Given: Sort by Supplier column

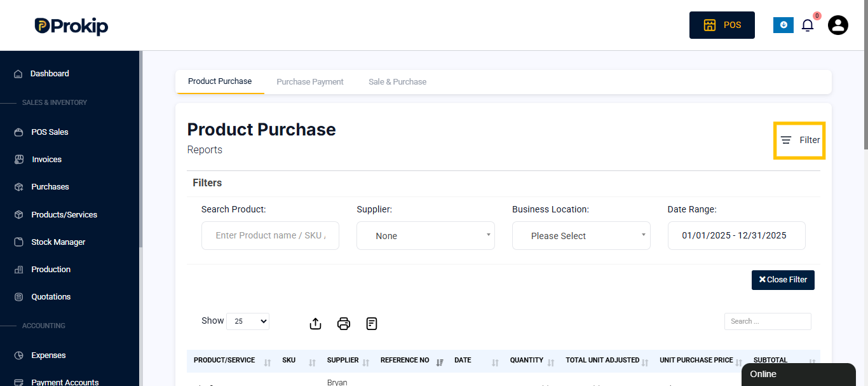Looking at the screenshot, I should (348, 361).
